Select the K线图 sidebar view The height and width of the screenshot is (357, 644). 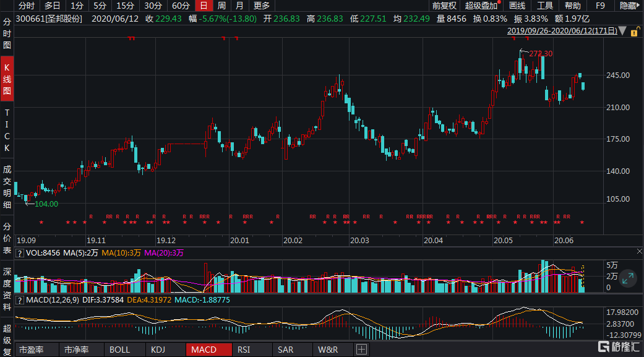(x=7, y=79)
